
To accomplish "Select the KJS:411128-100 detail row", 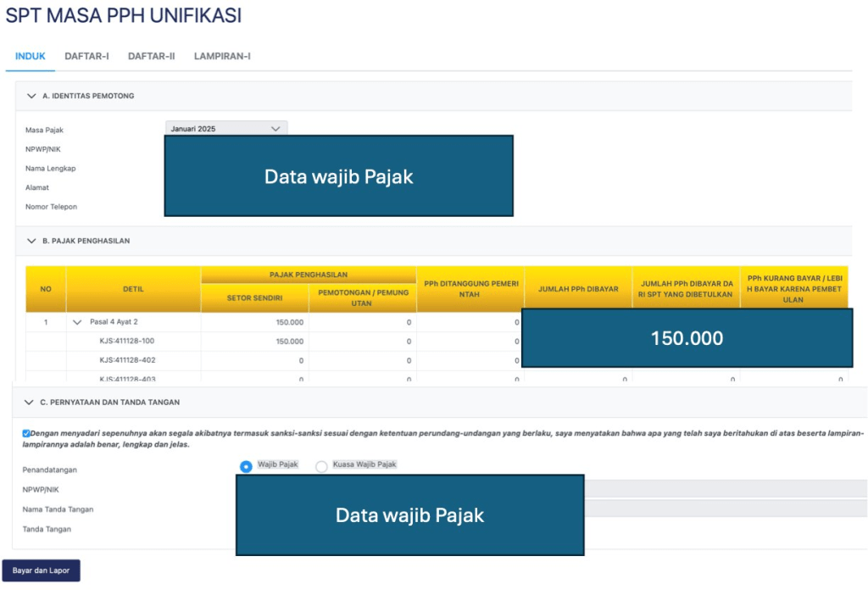I will point(126,342).
